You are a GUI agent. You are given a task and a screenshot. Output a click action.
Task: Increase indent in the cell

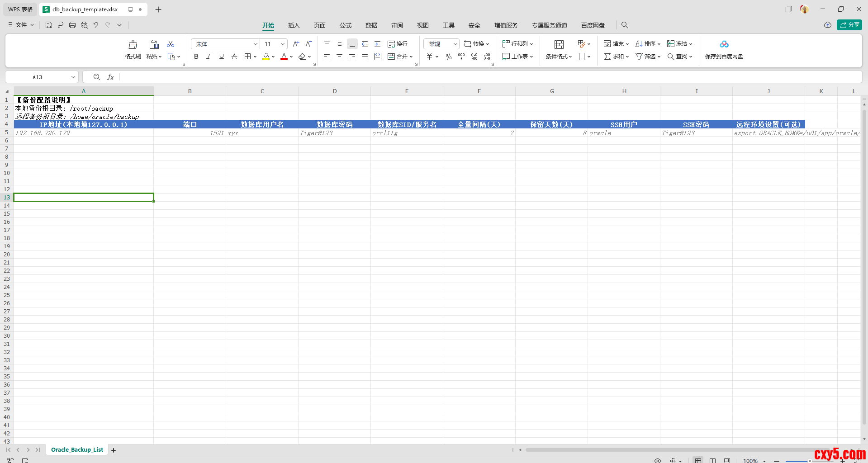click(378, 44)
